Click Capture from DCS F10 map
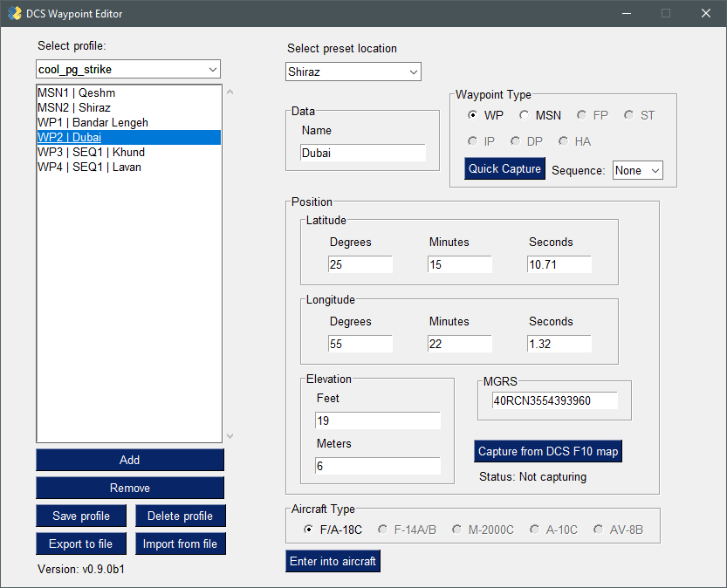727x588 pixels. 548,451
